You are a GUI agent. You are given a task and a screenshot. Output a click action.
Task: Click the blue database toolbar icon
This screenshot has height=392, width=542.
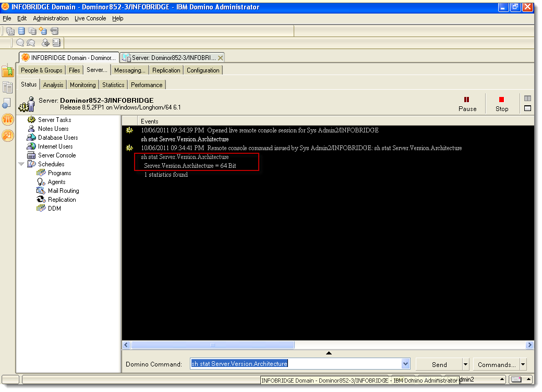pyautogui.click(x=21, y=31)
